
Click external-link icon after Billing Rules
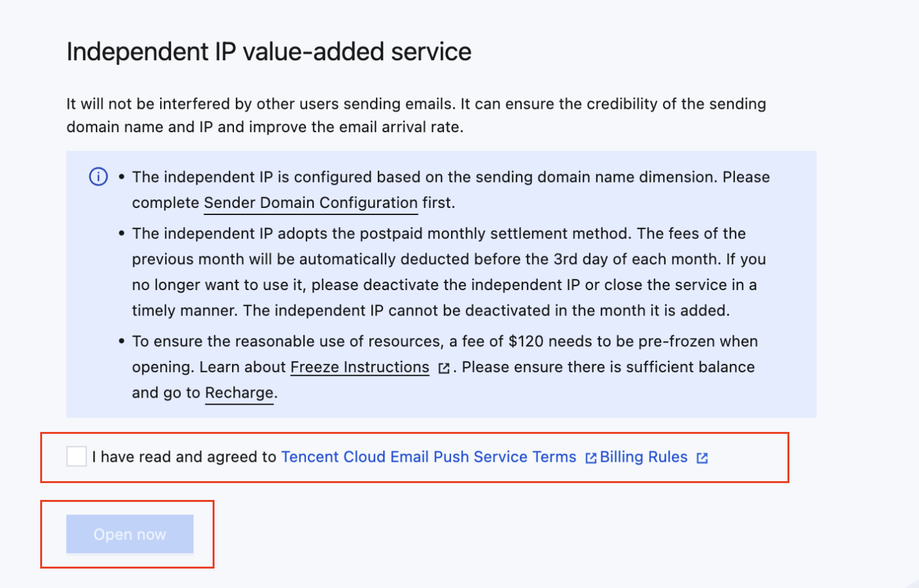pyautogui.click(x=702, y=458)
